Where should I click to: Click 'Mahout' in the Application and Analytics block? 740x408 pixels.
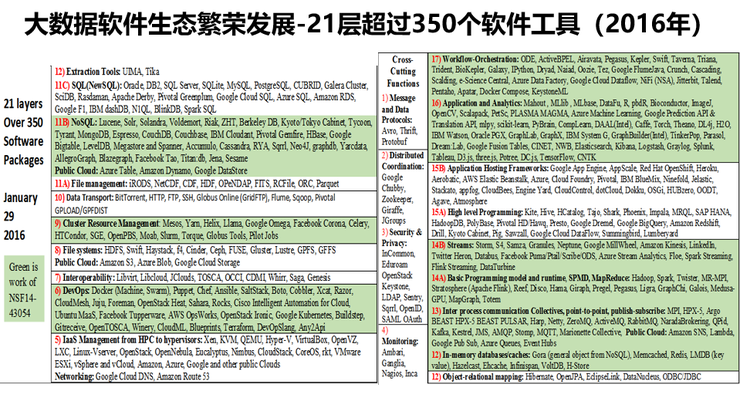tap(535, 102)
